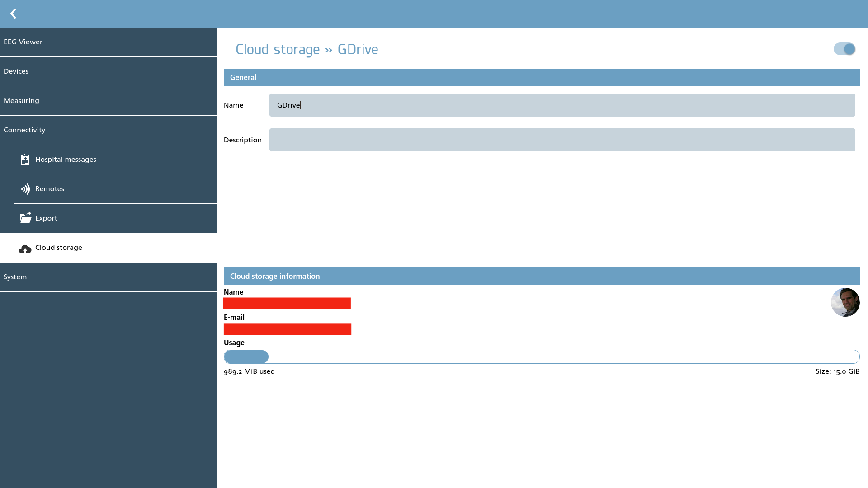Screen dimensions: 868x488
Task: Click the GDrive breadcrumb title
Action: click(x=358, y=49)
